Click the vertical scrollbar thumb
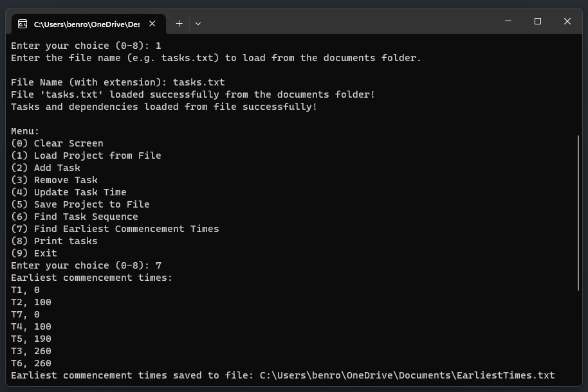 pyautogui.click(x=578, y=212)
